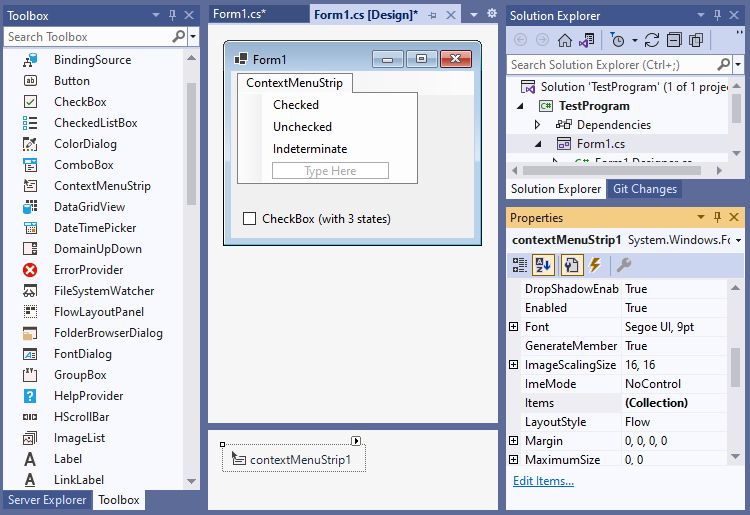Expand the Margin property node
Screen dimensions: 750x515
(513, 441)
